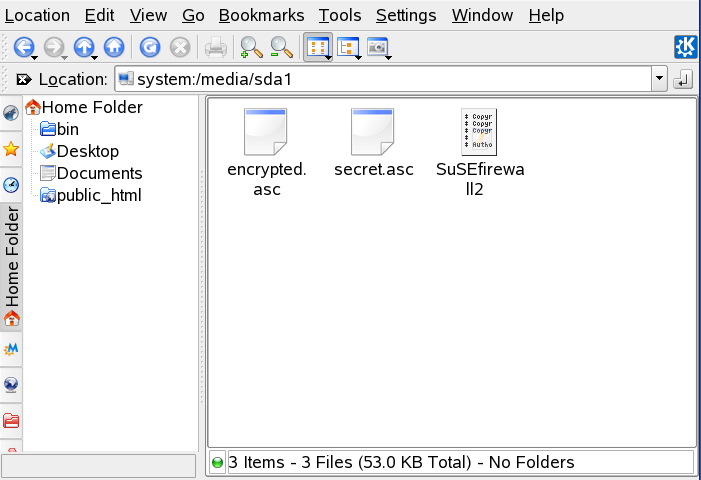The height and width of the screenshot is (480, 701).
Task: Click the Zoom Out magnifier
Action: pyautogui.click(x=282, y=46)
